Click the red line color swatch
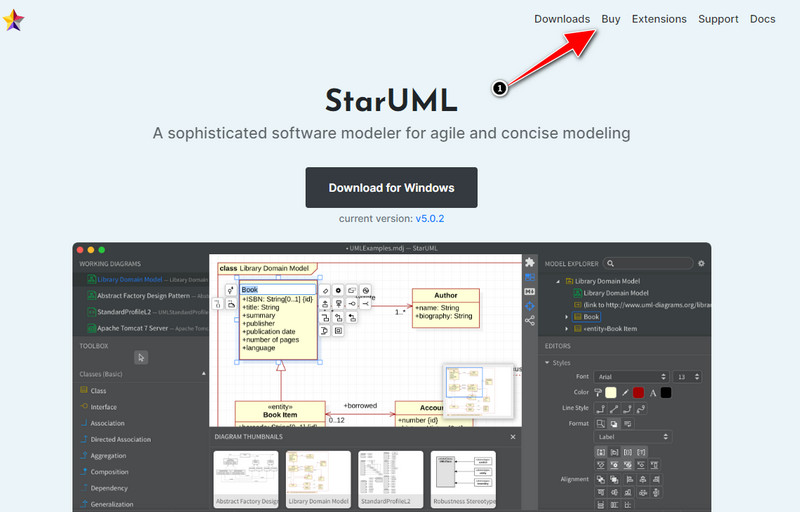This screenshot has height=512, width=800. [x=638, y=393]
